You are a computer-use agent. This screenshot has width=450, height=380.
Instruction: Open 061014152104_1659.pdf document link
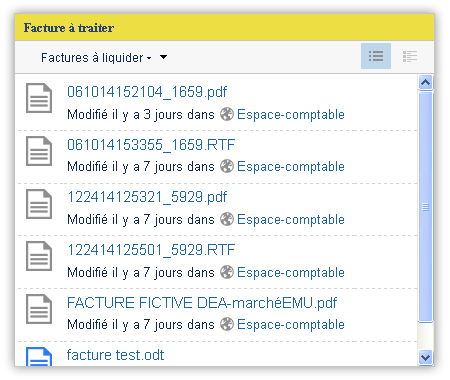[x=147, y=92]
